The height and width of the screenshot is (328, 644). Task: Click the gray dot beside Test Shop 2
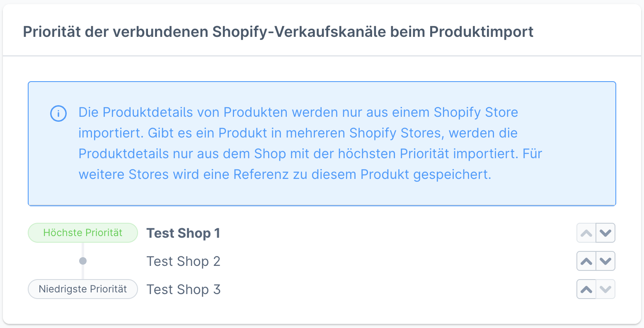click(83, 261)
